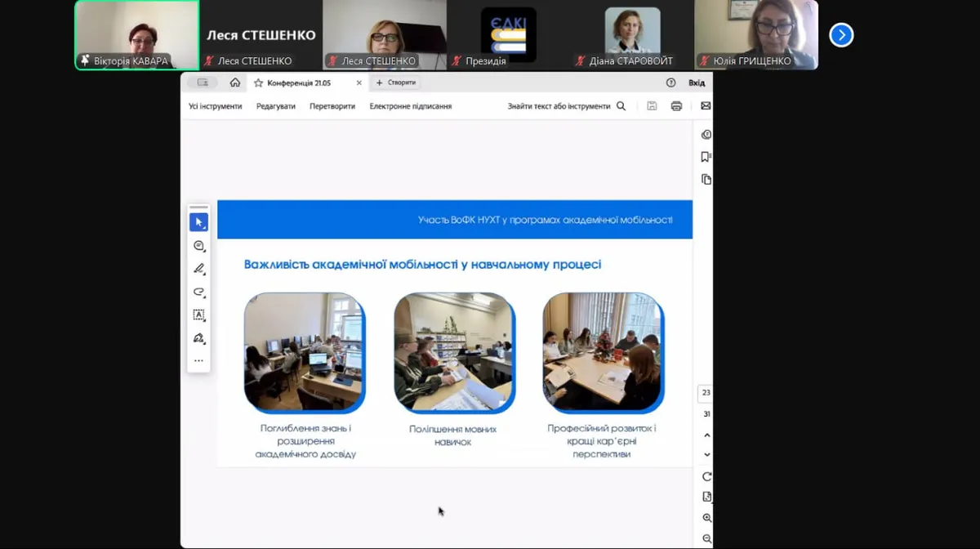Click the caption Професійний розвиток і кращі

[x=602, y=441]
